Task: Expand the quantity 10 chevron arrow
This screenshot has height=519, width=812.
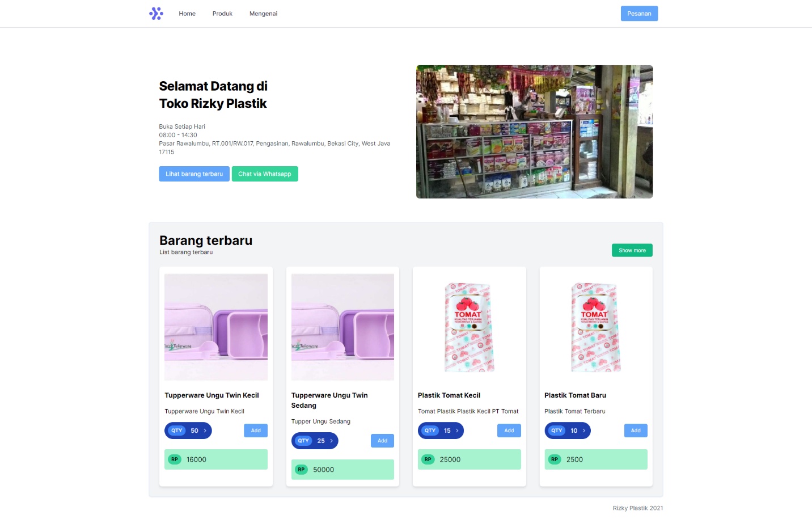Action: pyautogui.click(x=584, y=431)
